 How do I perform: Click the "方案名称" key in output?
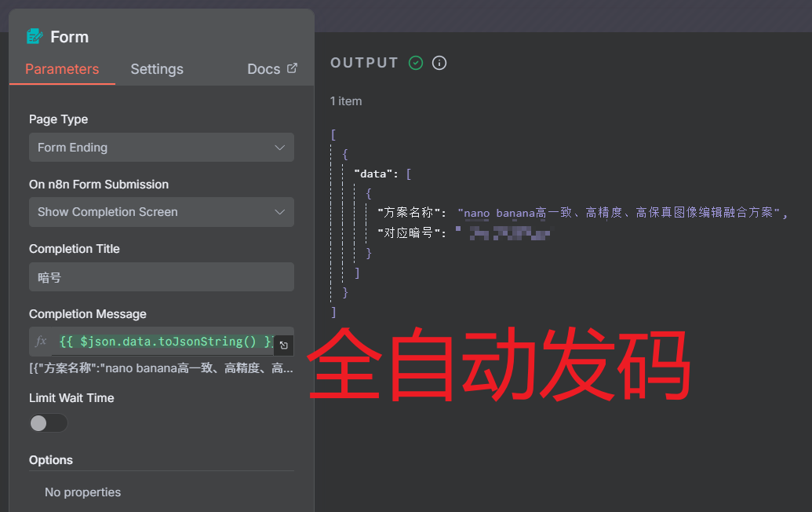406,213
